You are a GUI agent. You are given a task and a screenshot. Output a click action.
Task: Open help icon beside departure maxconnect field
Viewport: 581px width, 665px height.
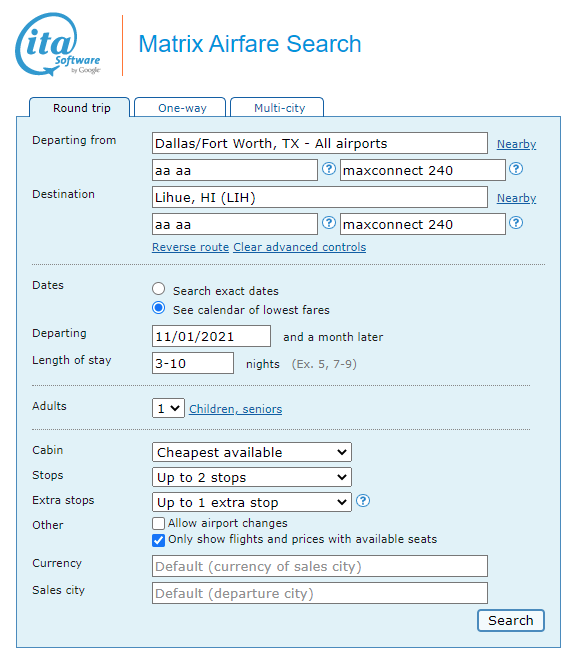tap(516, 169)
